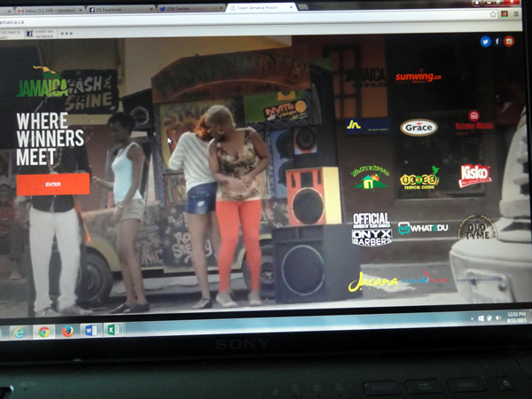
Task: Open the Twitter social icon on the page
Action: coord(486,42)
